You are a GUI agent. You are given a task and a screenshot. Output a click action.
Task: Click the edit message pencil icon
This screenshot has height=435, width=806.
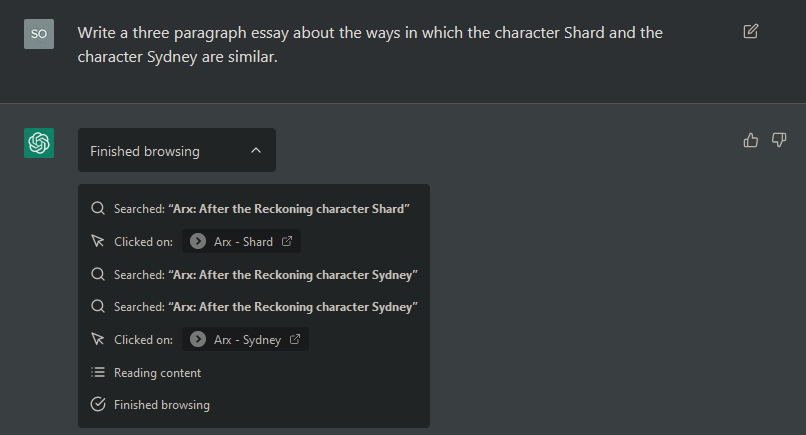click(751, 32)
